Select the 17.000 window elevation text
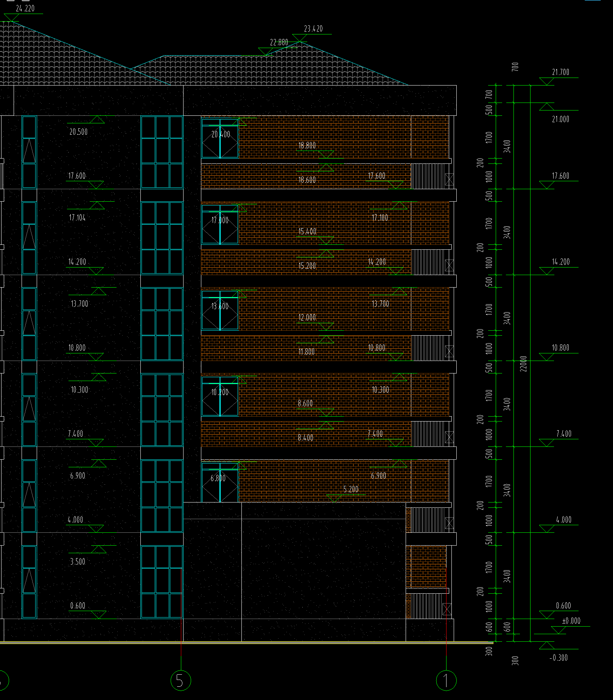This screenshot has height=700, width=613. pyautogui.click(x=220, y=220)
